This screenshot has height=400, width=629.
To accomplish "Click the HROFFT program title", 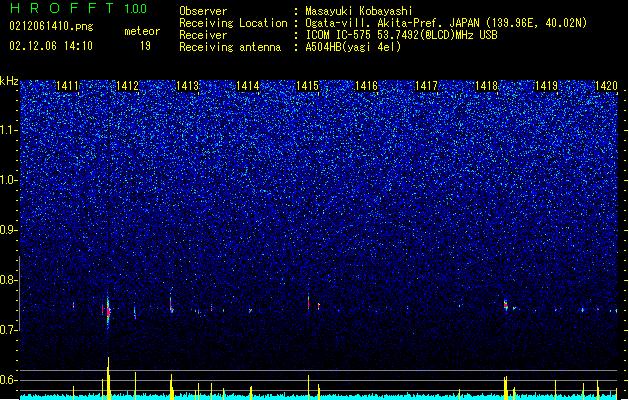I will click(x=62, y=8).
